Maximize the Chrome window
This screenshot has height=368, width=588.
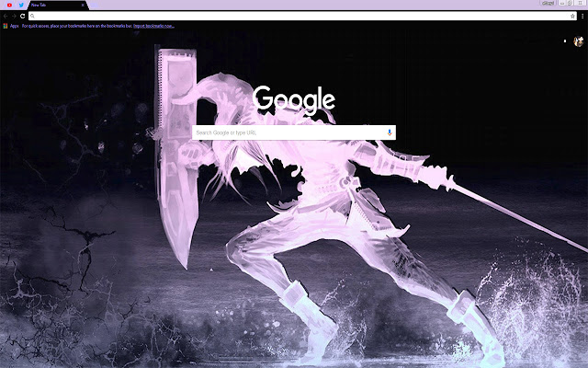570,3
